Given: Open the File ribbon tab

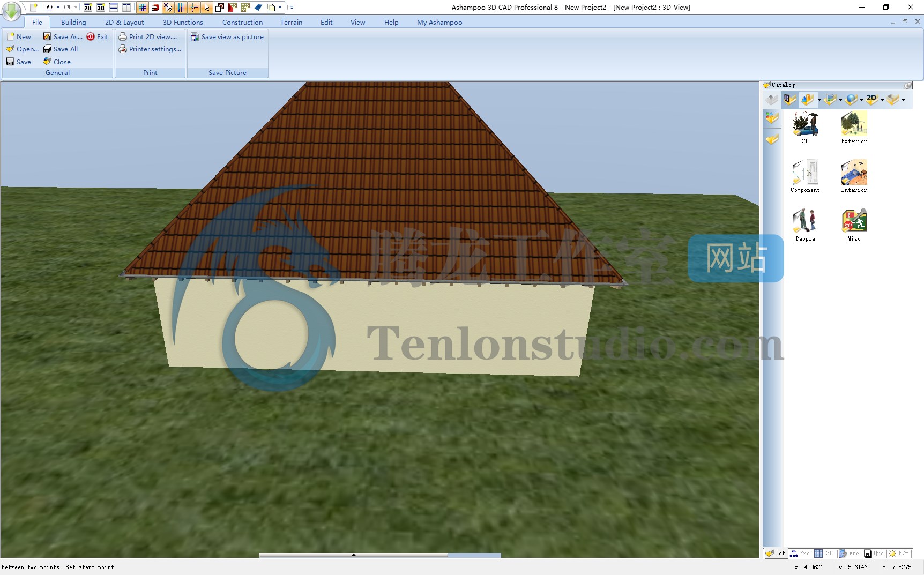Looking at the screenshot, I should 37,22.
